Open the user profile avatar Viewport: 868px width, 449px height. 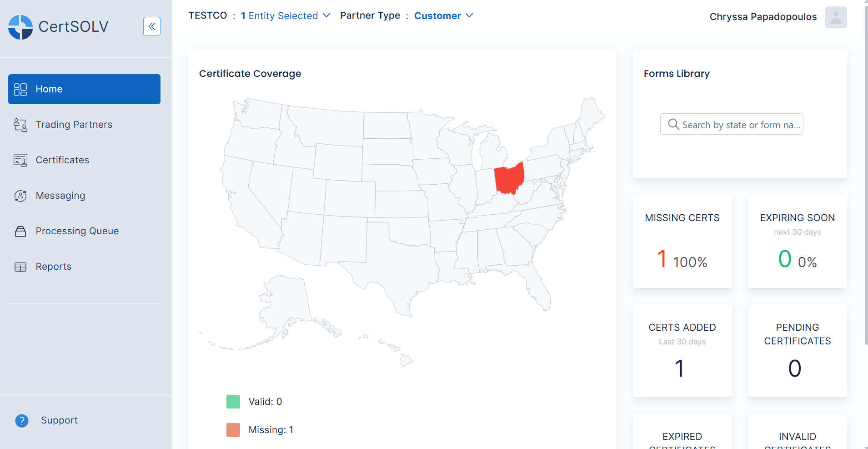click(x=836, y=17)
